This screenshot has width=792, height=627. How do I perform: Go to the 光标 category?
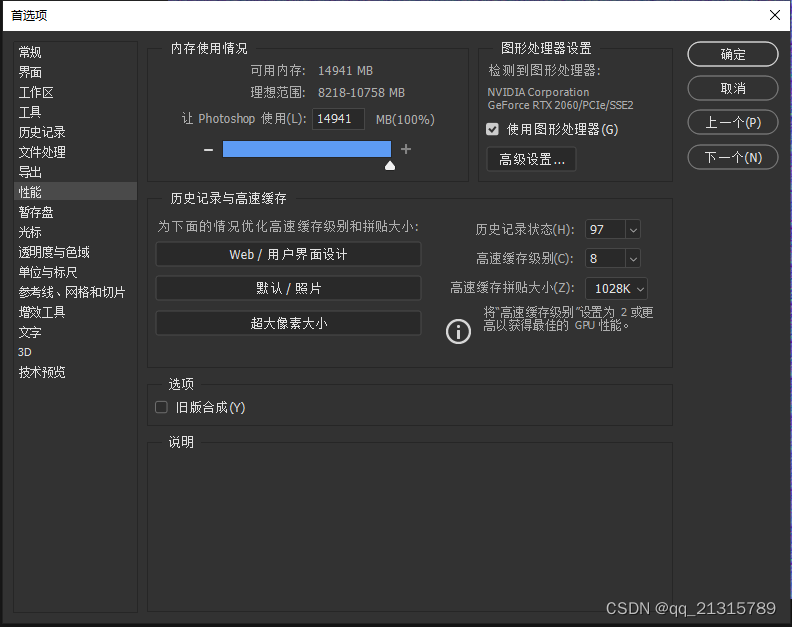75,232
